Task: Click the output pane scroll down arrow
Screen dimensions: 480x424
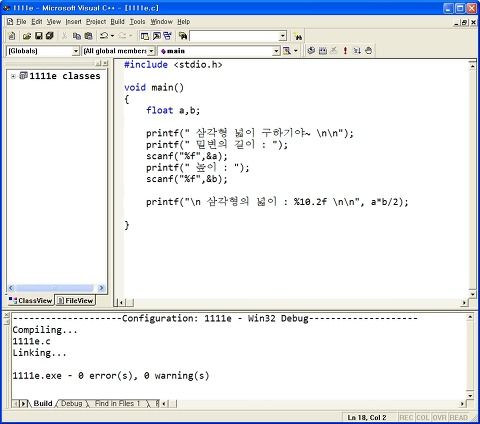Action: pos(470,395)
